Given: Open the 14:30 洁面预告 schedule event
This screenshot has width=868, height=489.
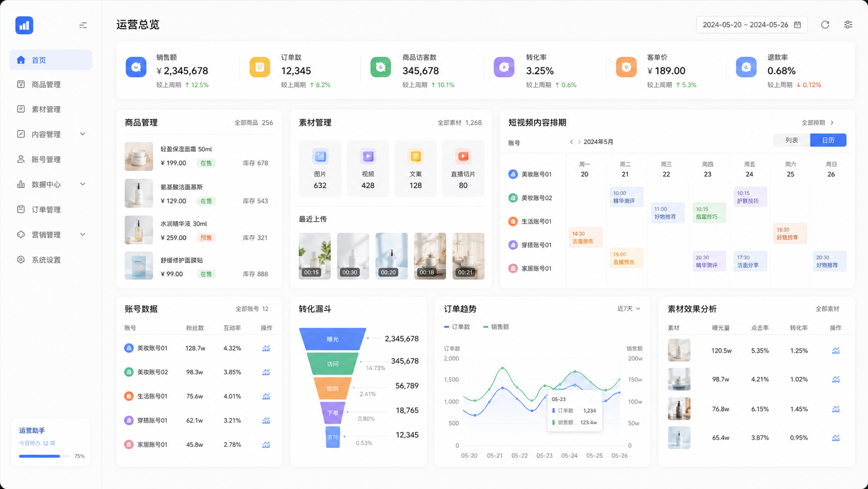Looking at the screenshot, I should [x=586, y=237].
